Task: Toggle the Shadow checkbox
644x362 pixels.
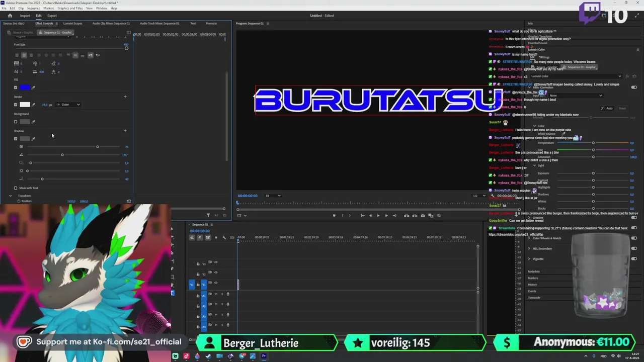Action: point(16,139)
